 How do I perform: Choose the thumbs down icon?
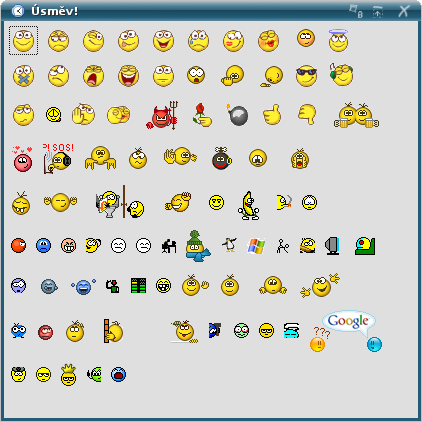(x=307, y=114)
